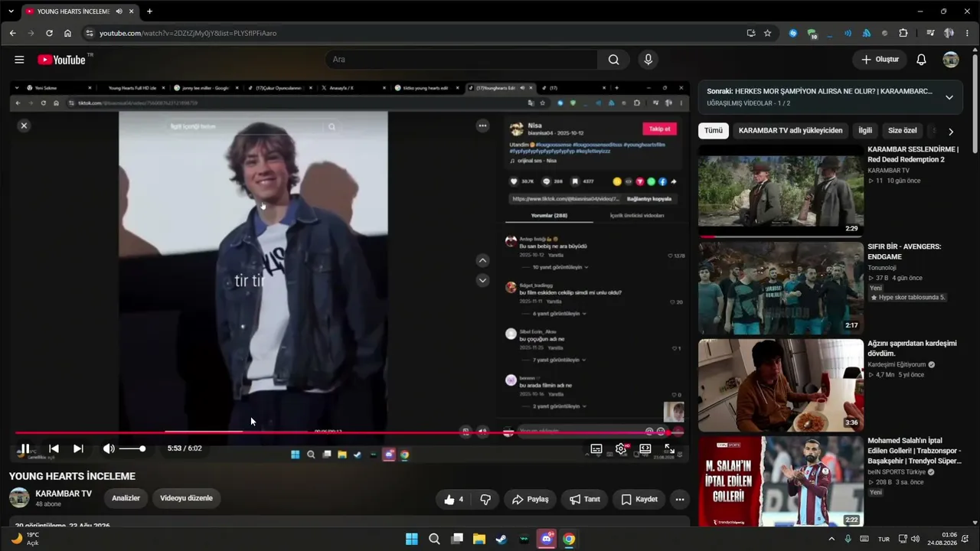980x551 pixels.
Task: Open the KARAMBAR TV channel avatar
Action: [19, 498]
